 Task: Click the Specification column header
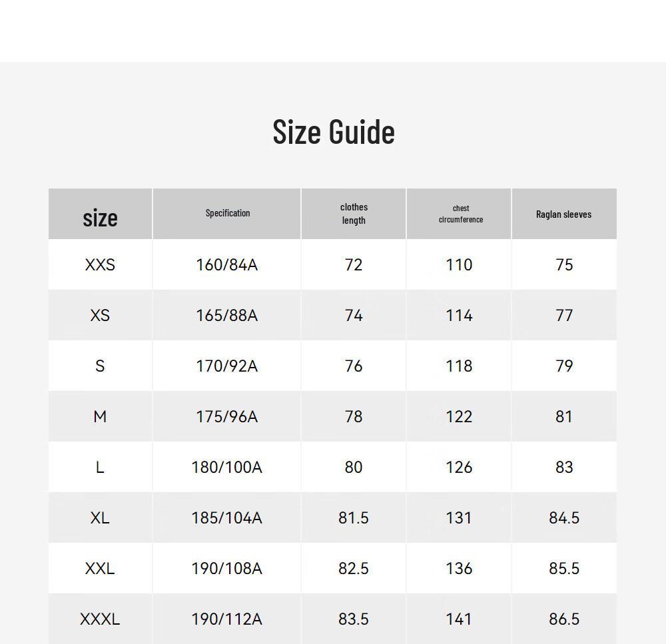click(x=227, y=214)
